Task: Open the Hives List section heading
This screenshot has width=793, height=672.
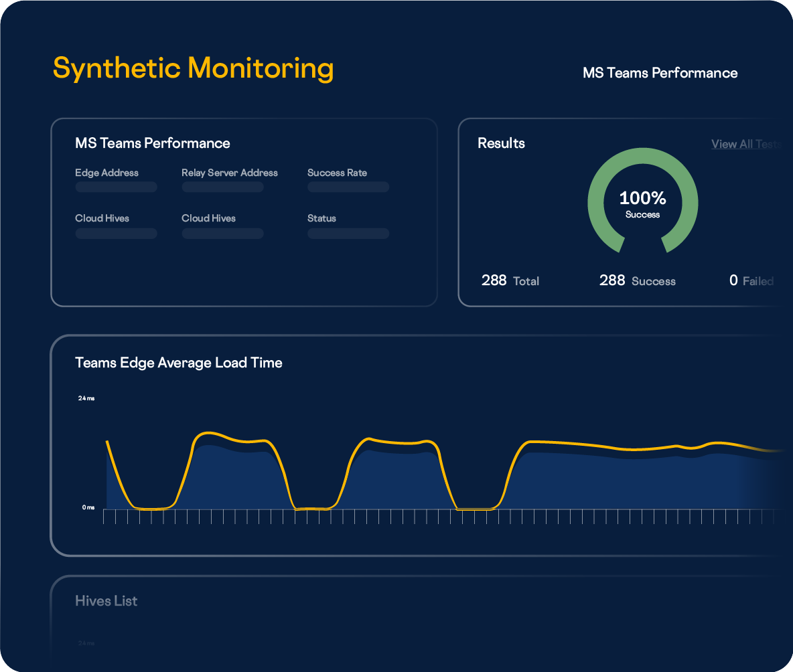Action: (x=106, y=601)
